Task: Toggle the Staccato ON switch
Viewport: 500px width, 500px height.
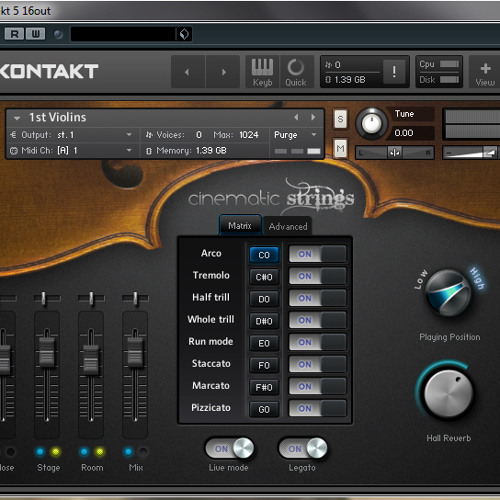Action: (x=317, y=364)
